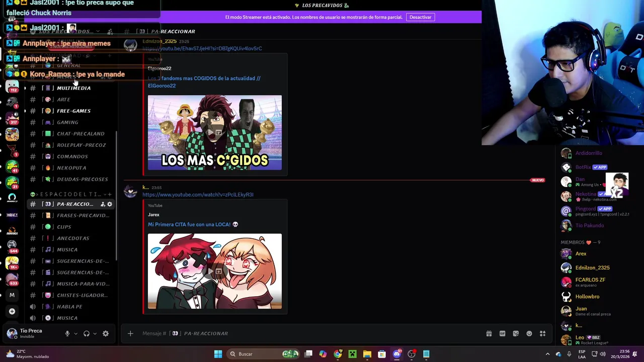Open the sticker picker
644x362 pixels.
click(516, 333)
